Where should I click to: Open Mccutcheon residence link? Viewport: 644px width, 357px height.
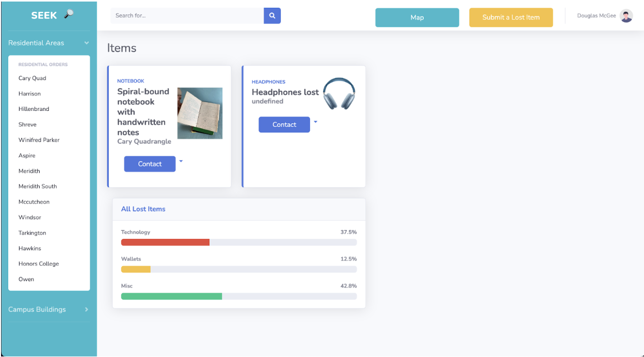(x=34, y=202)
